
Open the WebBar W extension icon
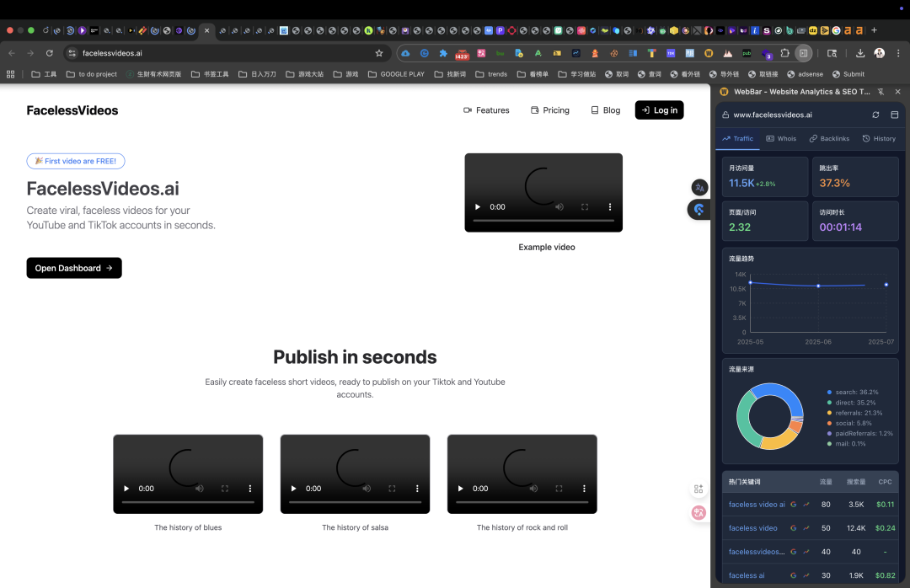709,53
